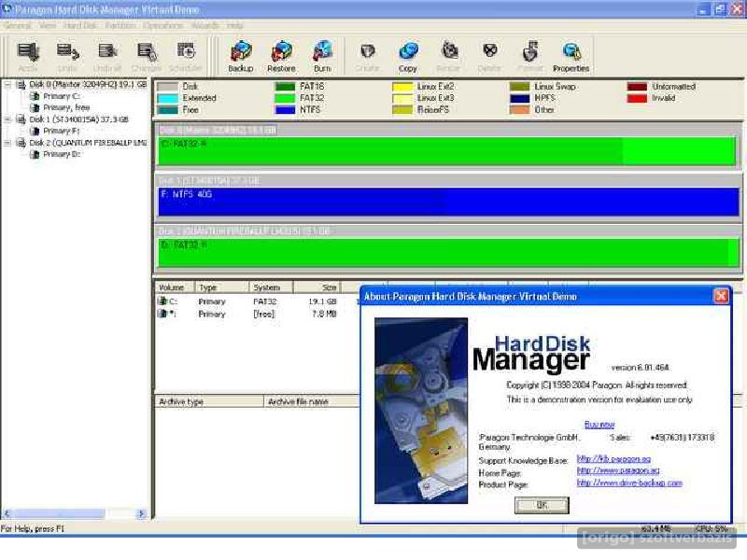Image resolution: width=747 pixels, height=560 pixels.
Task: Select the Primary, free tree item
Action: tap(66, 107)
